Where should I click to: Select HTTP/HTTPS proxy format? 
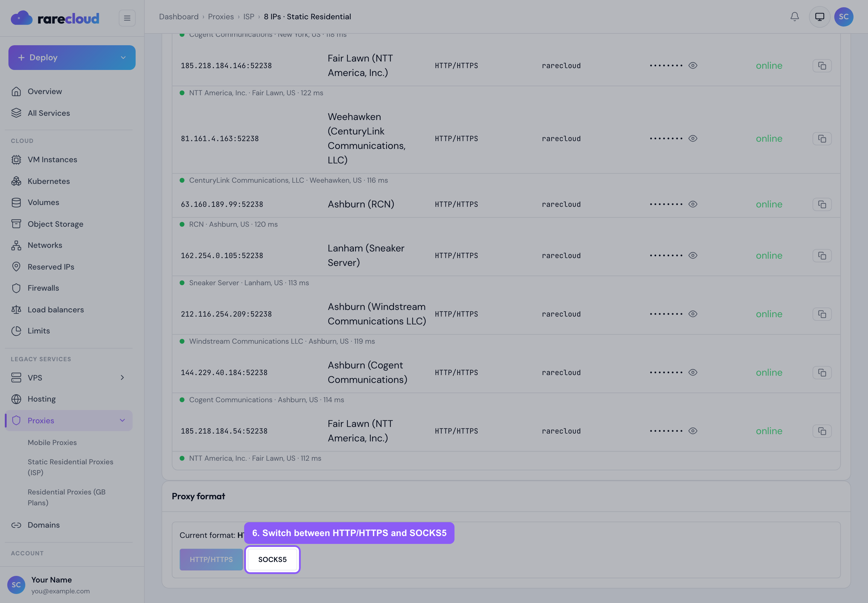pyautogui.click(x=211, y=560)
